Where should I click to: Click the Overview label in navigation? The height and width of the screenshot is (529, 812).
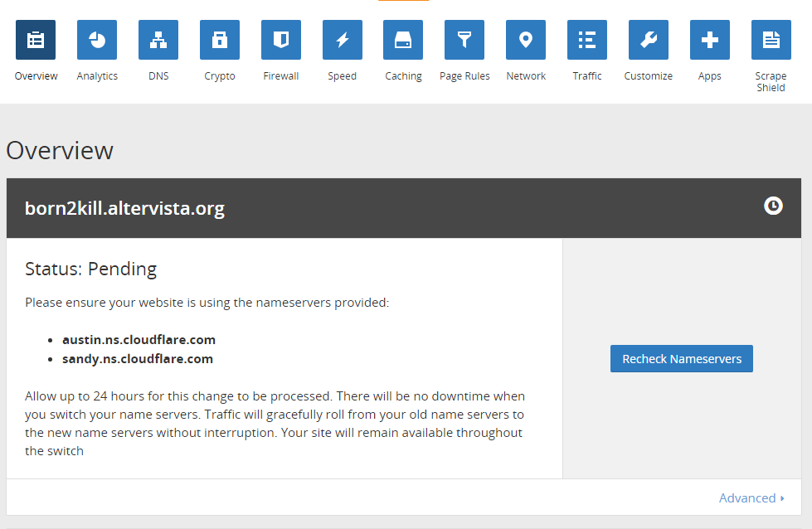(36, 76)
